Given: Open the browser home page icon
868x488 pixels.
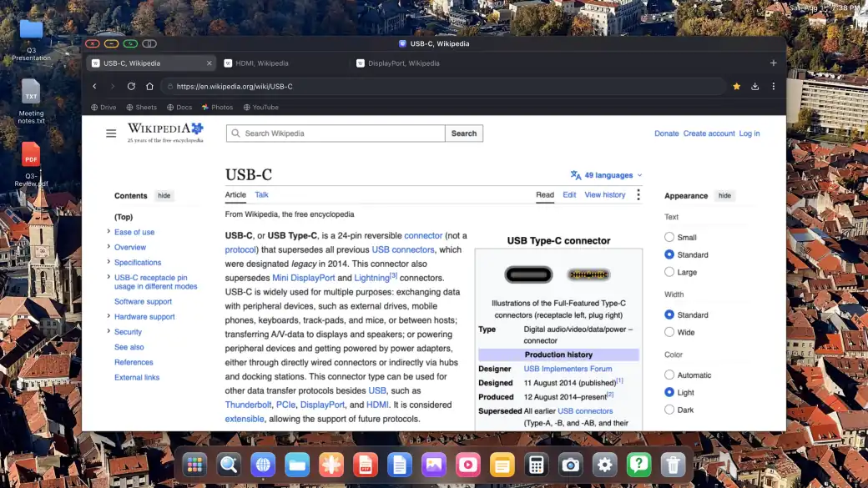Looking at the screenshot, I should [x=149, y=86].
